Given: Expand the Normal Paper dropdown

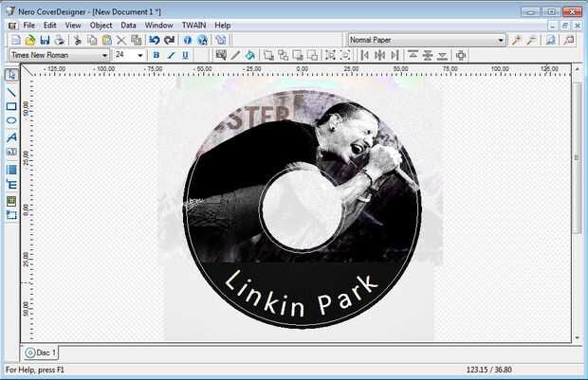Looking at the screenshot, I should coord(501,40).
